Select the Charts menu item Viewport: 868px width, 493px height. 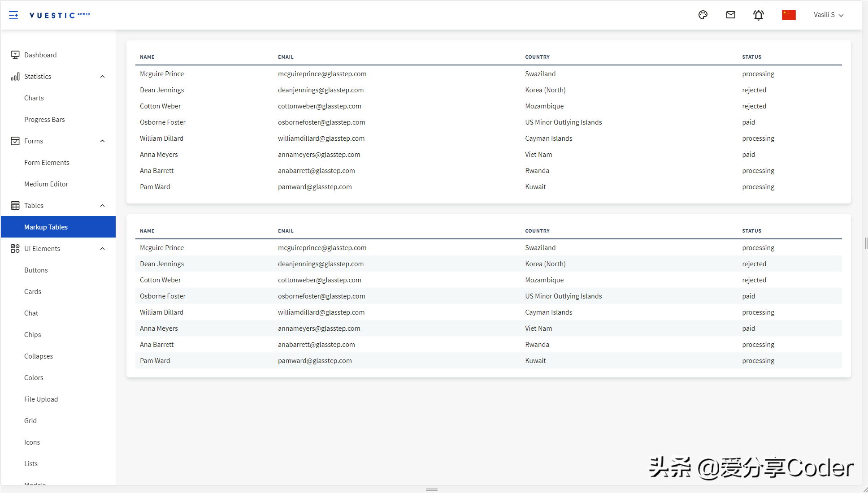click(x=33, y=97)
